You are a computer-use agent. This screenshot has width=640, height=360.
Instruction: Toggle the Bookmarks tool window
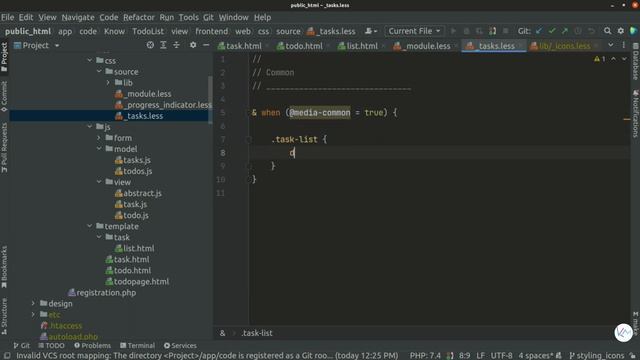[x=4, y=267]
